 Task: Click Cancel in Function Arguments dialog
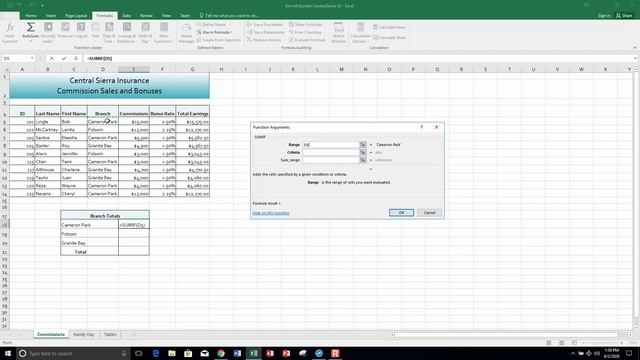click(x=429, y=213)
